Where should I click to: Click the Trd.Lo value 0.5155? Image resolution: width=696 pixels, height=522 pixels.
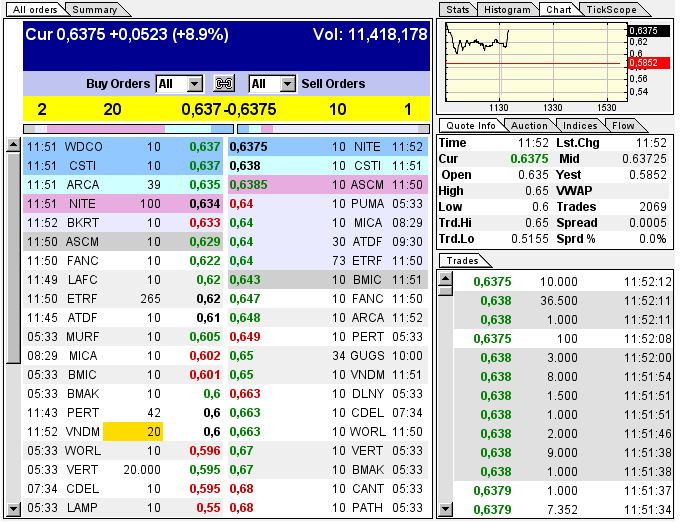click(x=530, y=239)
